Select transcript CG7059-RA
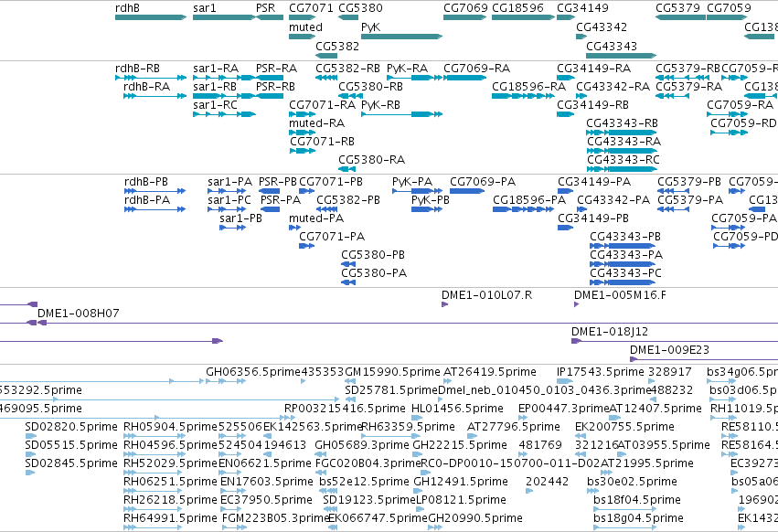Image resolution: width=778 pixels, height=532 pixels. (x=741, y=105)
